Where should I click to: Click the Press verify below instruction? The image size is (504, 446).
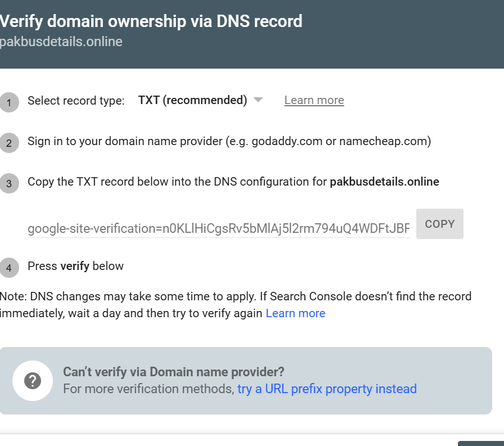[x=75, y=266]
